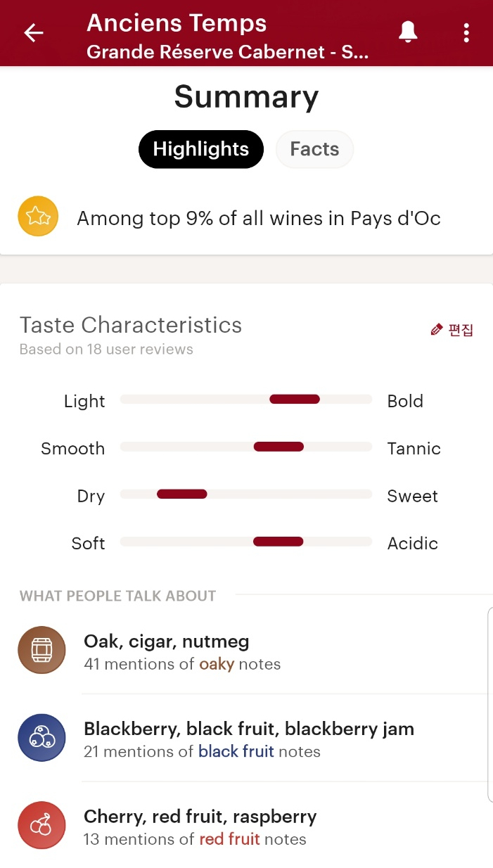Switch to the Facts tab
Viewport: 493px width, 868px height.
coord(314,149)
